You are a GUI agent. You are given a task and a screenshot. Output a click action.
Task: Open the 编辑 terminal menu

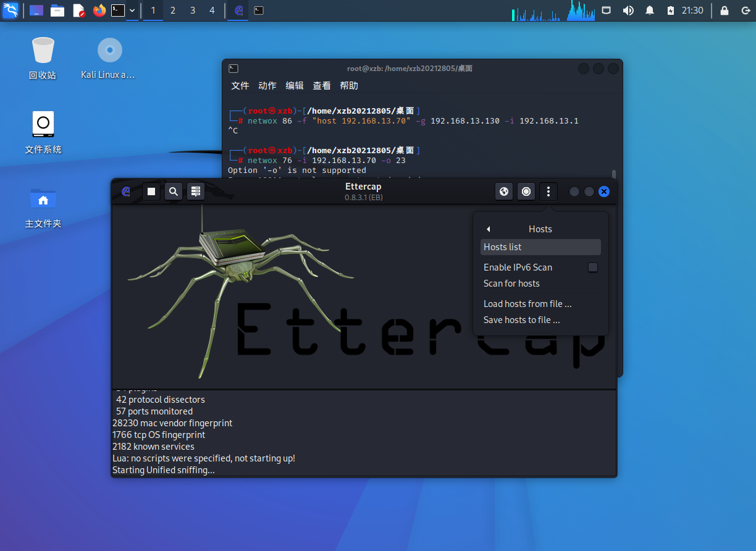point(295,86)
